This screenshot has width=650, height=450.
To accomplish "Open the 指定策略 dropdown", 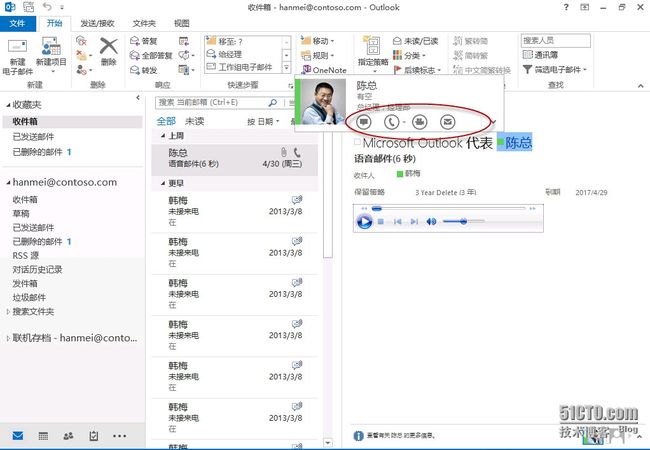I will [373, 55].
